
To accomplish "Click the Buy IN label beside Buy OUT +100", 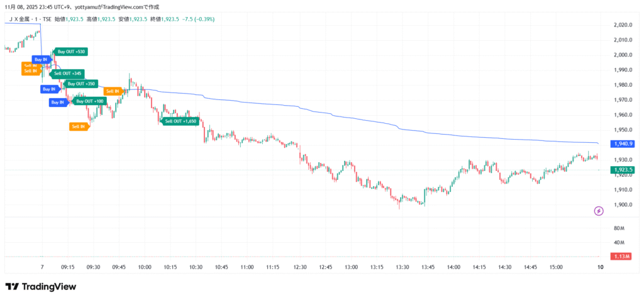I will click(x=58, y=102).
